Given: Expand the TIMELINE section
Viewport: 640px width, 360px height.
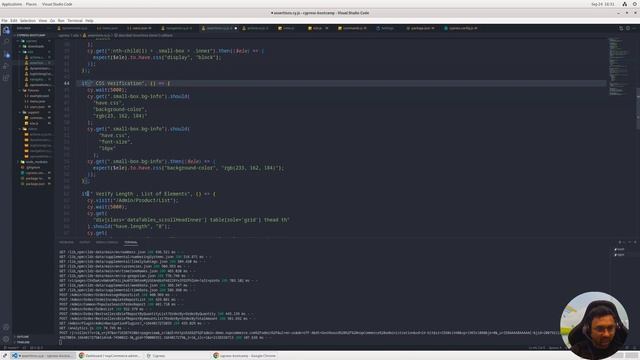Looking at the screenshot, I should coord(22,342).
